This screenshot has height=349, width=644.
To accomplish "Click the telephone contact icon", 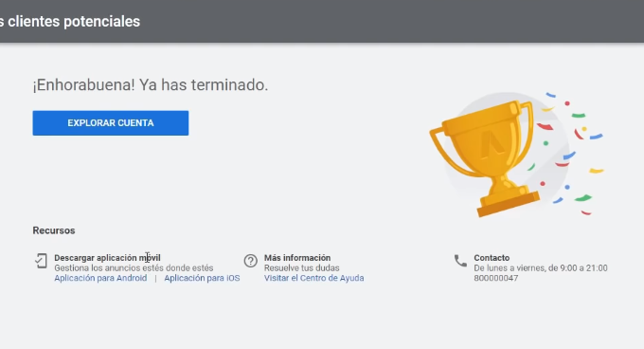I will click(460, 261).
